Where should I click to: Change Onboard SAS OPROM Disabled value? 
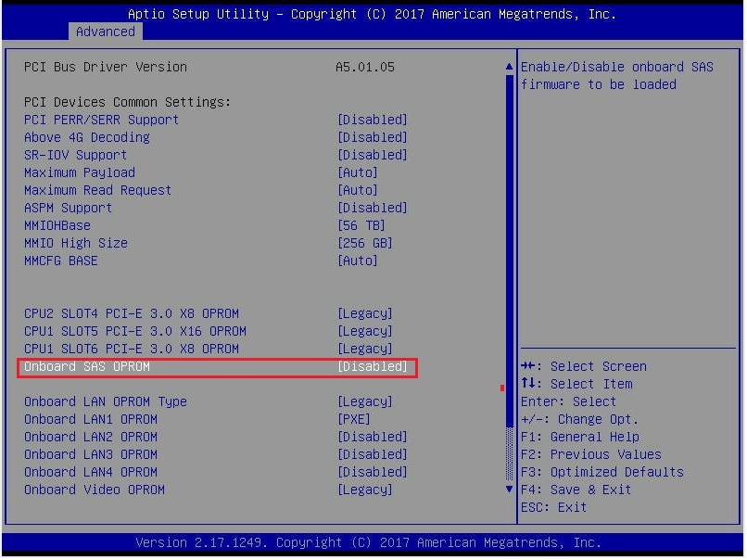[x=372, y=367]
